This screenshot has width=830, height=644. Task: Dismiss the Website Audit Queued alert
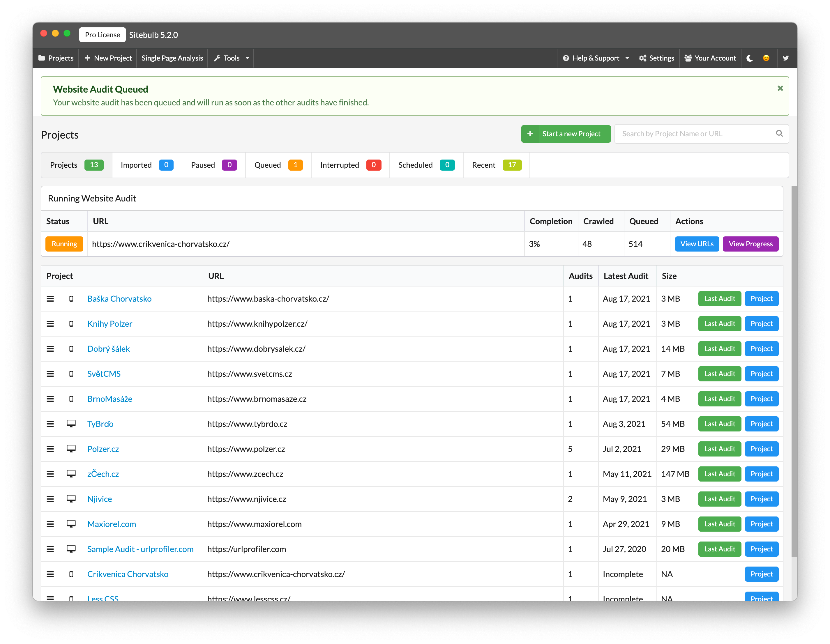pos(780,88)
